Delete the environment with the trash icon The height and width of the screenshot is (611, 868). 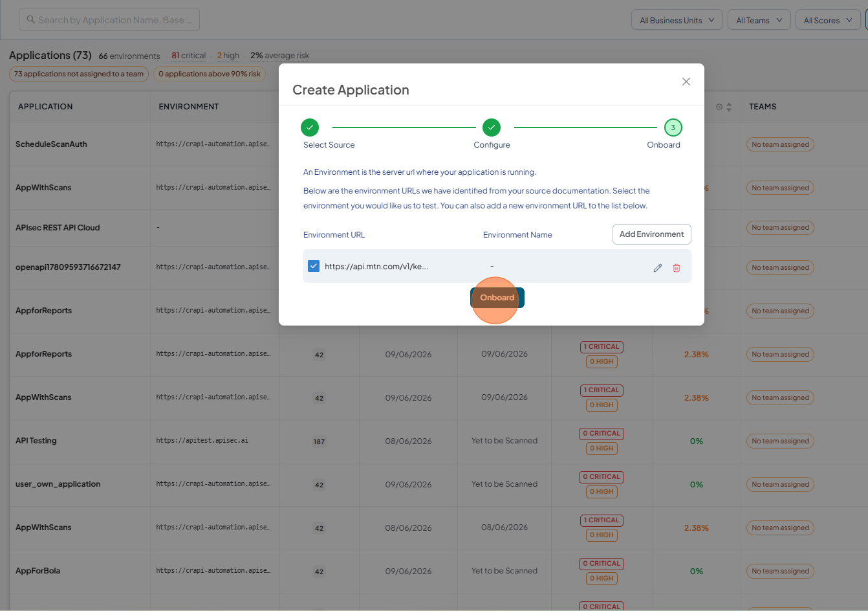point(677,268)
